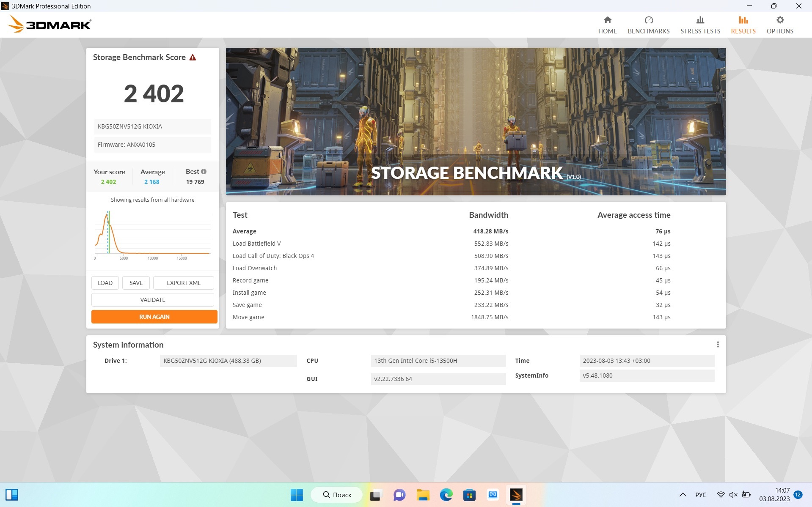Click the Storage Benchmark banner image
The width and height of the screenshot is (812, 507).
coord(476,121)
